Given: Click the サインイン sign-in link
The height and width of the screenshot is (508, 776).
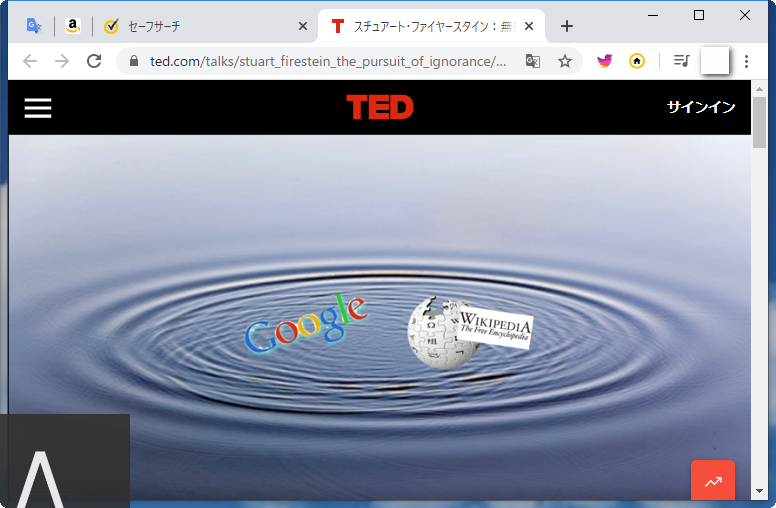Looking at the screenshot, I should 701,107.
